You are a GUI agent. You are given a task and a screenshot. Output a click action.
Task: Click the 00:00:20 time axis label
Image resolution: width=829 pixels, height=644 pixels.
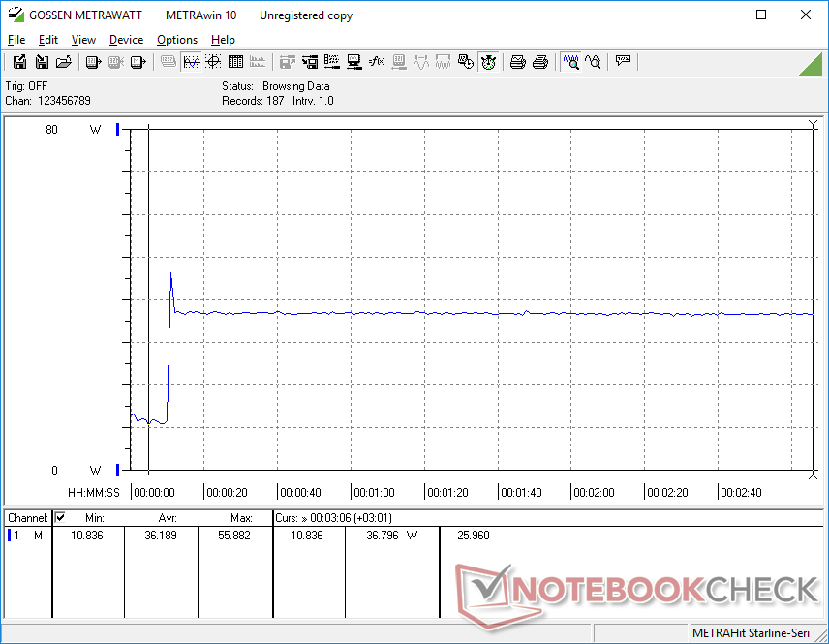(227, 492)
